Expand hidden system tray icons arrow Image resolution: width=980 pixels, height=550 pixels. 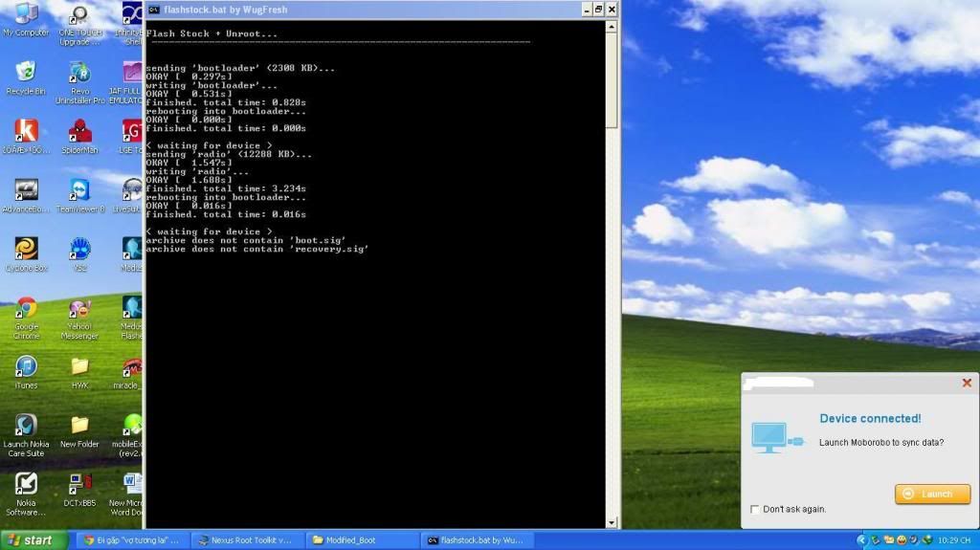862,539
